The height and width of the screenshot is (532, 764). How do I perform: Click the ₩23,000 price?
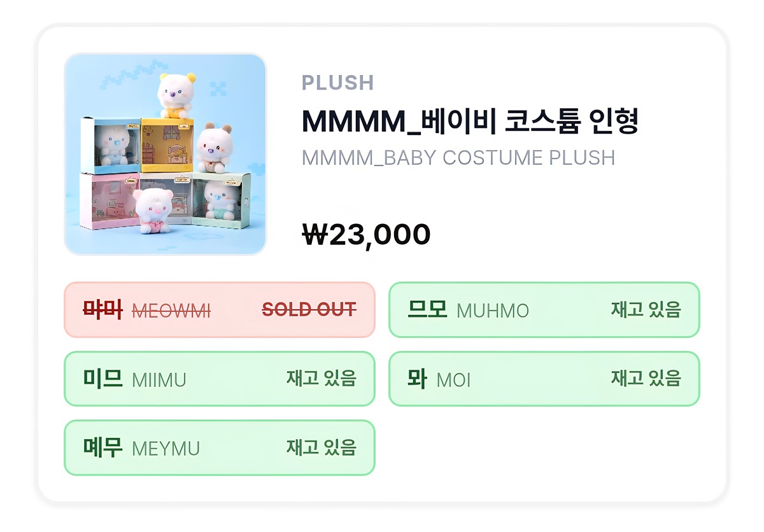pos(366,235)
